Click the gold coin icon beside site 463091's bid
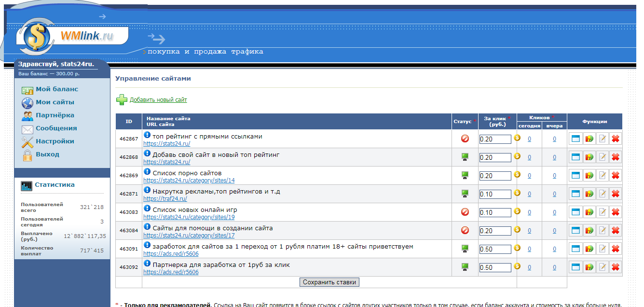Viewport: 644px width, 307px height. pyautogui.click(x=517, y=248)
